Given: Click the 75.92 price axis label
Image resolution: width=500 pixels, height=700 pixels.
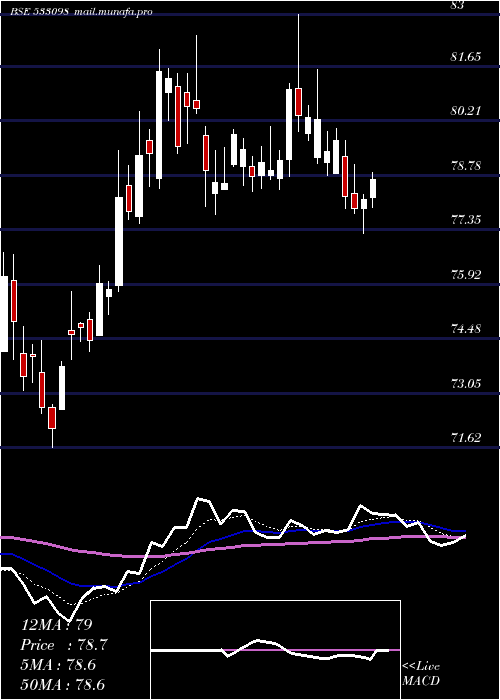Looking at the screenshot, I should 467,275.
